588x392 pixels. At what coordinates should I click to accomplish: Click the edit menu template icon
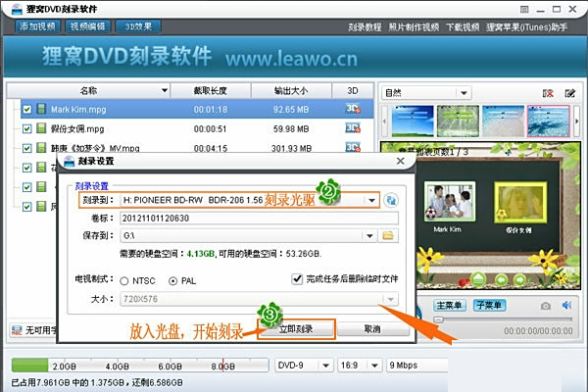(570, 93)
